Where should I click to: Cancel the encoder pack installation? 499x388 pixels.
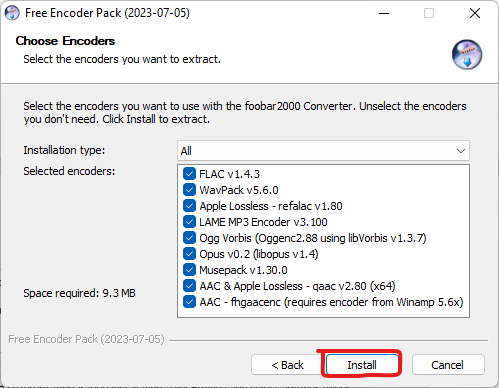pos(448,365)
